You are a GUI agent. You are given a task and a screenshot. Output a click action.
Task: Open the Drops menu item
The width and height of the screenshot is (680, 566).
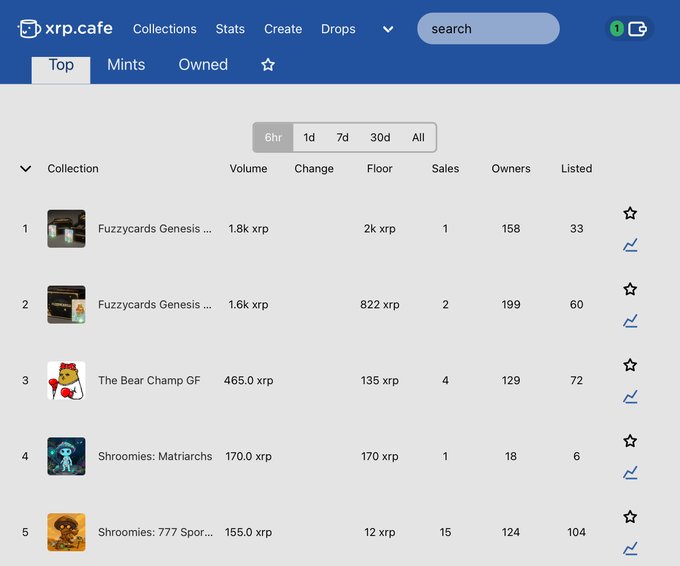(338, 29)
